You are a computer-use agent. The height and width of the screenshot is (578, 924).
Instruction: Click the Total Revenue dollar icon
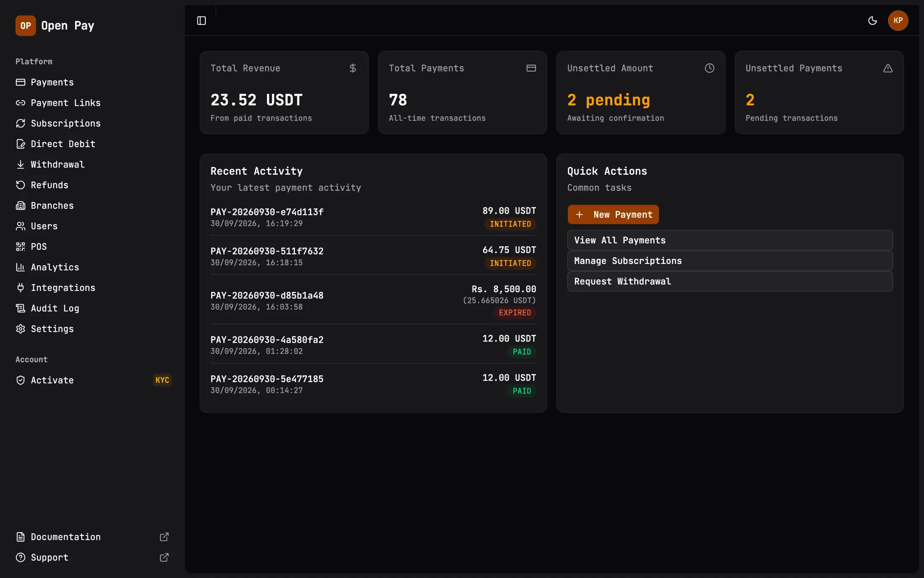click(353, 68)
